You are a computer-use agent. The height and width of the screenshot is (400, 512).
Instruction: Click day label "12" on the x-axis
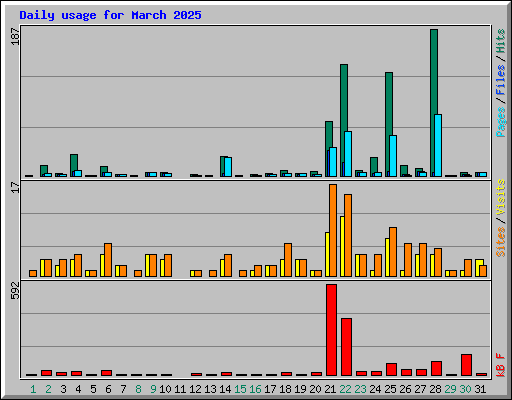[x=195, y=389]
